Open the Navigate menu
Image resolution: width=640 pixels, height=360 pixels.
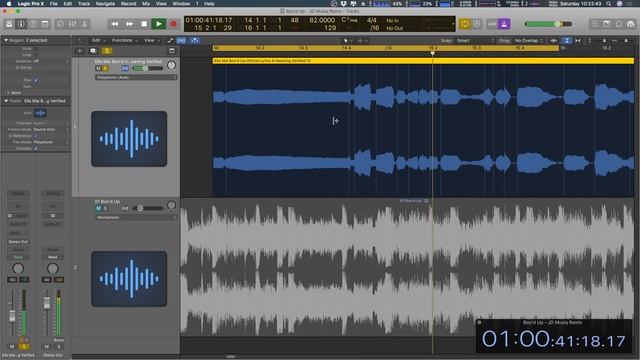click(x=105, y=4)
